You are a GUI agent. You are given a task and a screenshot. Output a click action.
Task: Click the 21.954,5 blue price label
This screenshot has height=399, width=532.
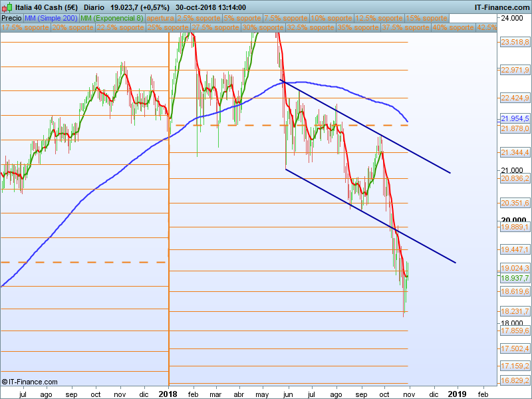tap(515, 118)
